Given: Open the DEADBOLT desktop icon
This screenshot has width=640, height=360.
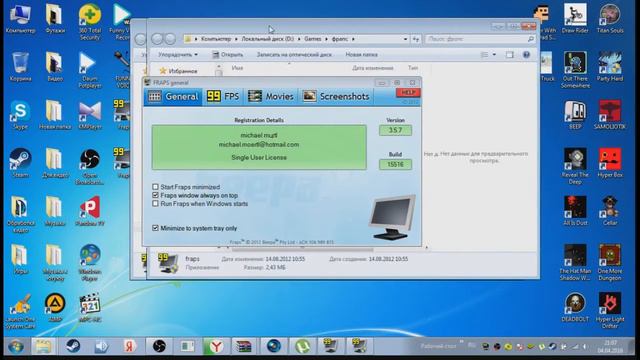Looking at the screenshot, I should click(575, 307).
